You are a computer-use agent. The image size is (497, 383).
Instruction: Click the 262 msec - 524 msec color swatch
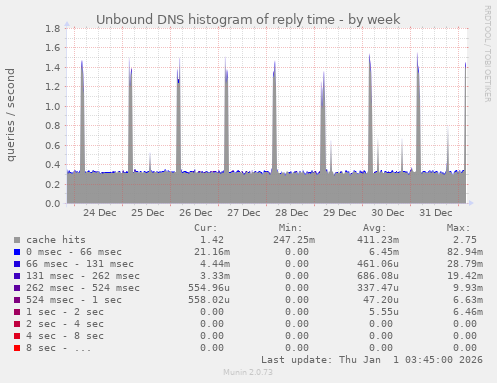pos(17,288)
